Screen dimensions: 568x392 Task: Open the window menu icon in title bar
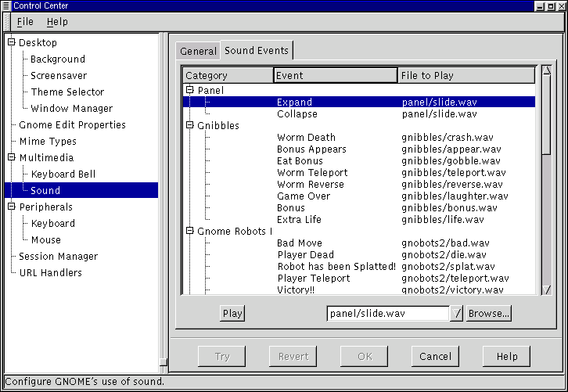coord(6,6)
